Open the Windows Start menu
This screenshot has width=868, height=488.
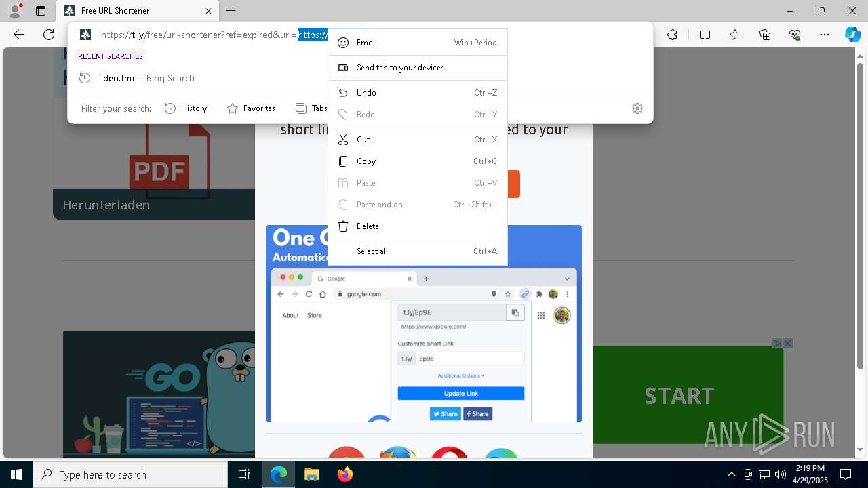pos(16,474)
